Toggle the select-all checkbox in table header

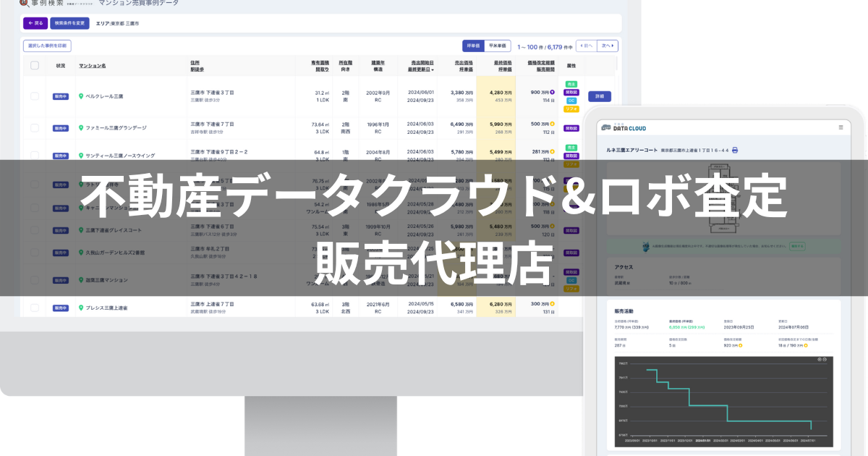(35, 65)
